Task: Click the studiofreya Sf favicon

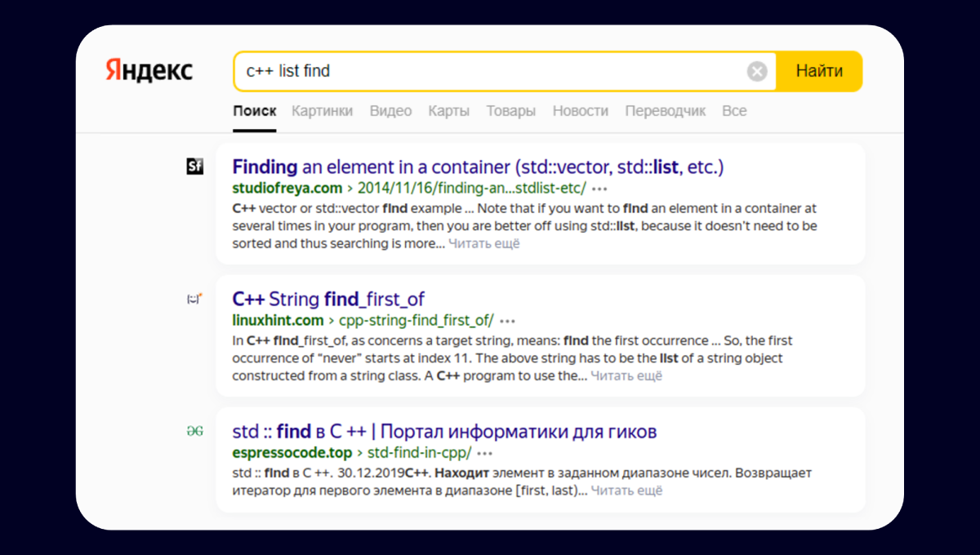Action: point(194,167)
